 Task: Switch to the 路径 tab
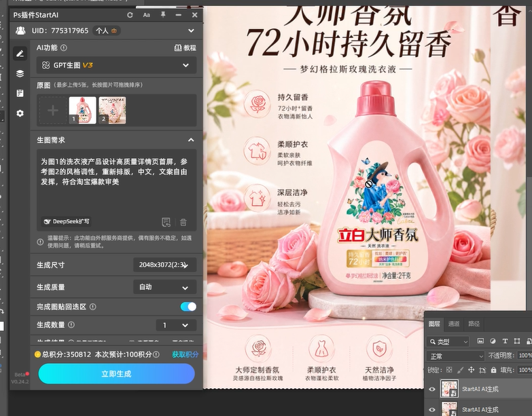pyautogui.click(x=474, y=324)
